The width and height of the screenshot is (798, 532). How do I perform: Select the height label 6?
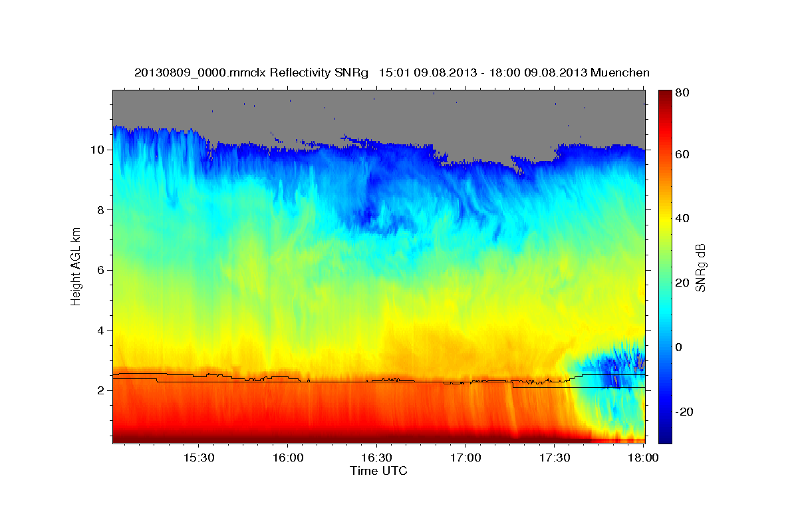pos(100,270)
